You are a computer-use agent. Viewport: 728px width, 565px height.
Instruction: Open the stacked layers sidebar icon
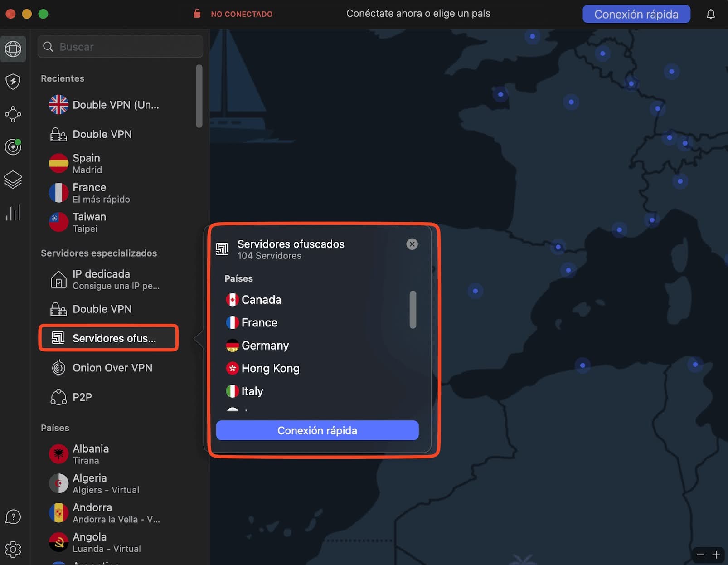(13, 180)
